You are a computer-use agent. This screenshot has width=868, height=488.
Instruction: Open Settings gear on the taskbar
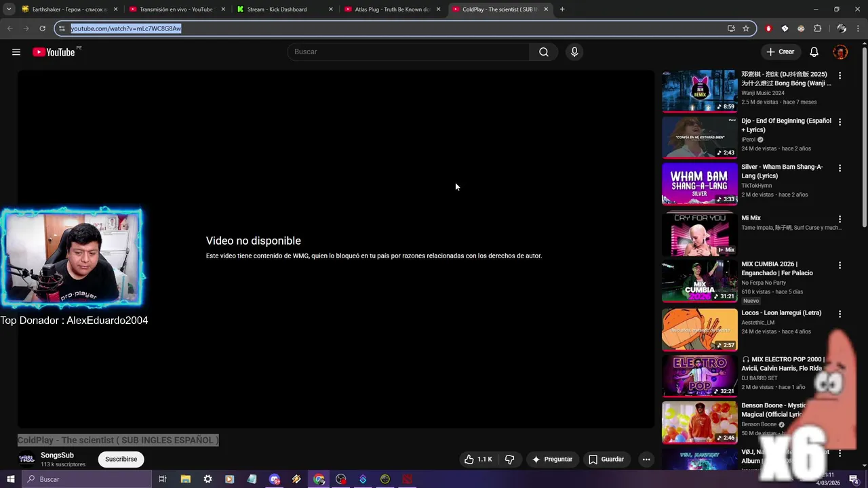click(208, 479)
